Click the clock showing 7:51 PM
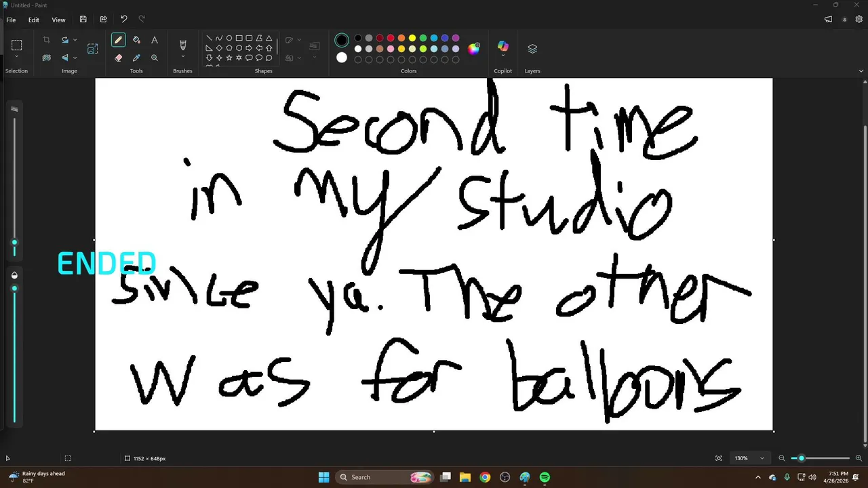The image size is (868, 488). pos(838,477)
